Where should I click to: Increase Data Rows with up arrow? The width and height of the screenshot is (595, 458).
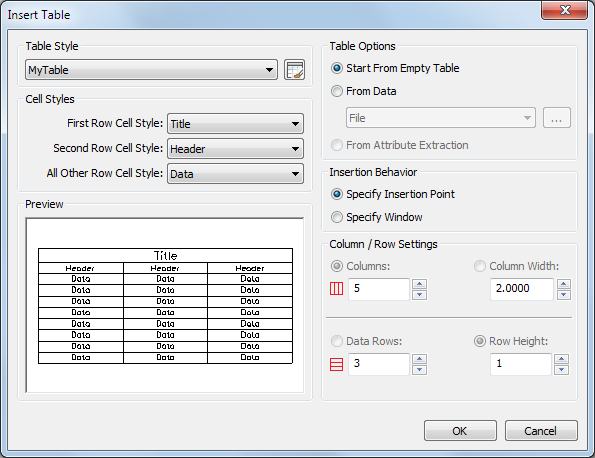(419, 359)
